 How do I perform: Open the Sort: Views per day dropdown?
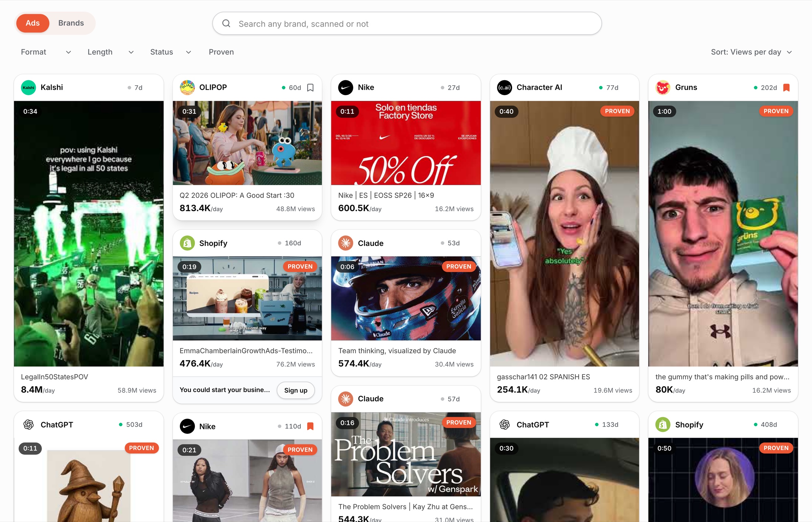pos(751,52)
